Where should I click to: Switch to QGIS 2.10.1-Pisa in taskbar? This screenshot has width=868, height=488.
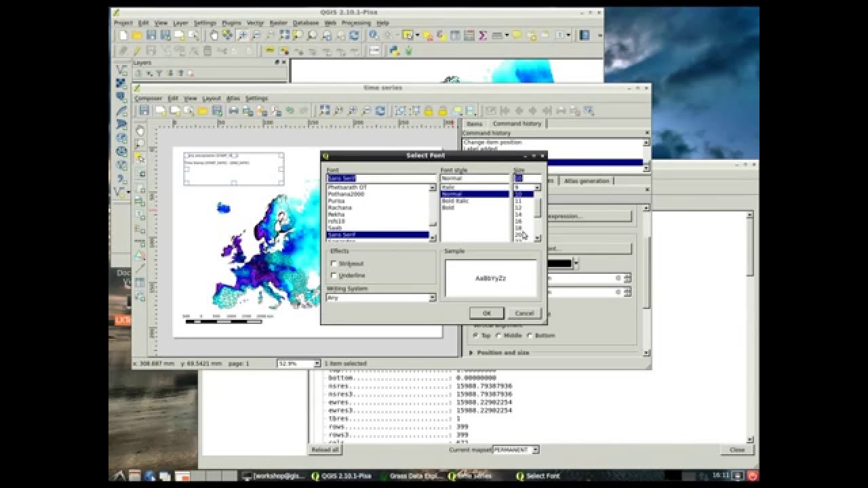pos(340,476)
